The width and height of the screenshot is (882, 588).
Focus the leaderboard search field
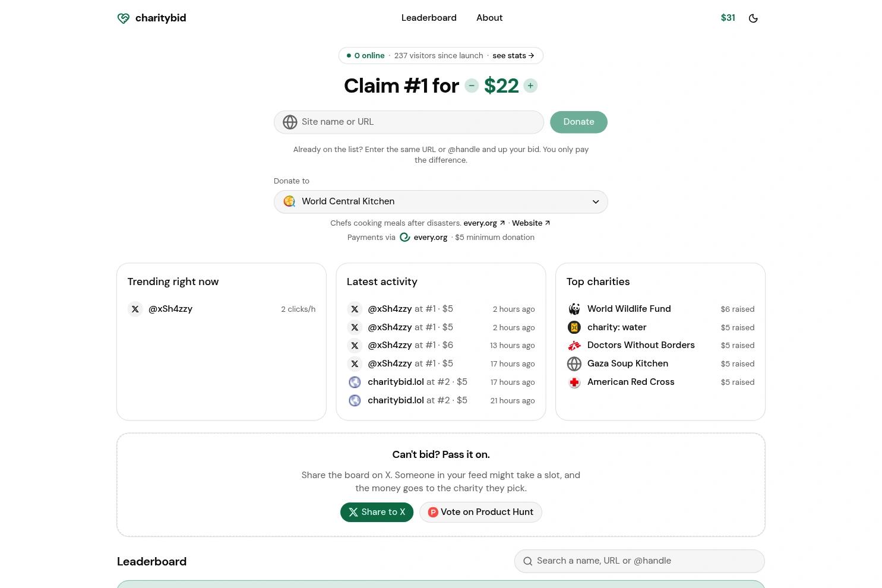(x=639, y=561)
